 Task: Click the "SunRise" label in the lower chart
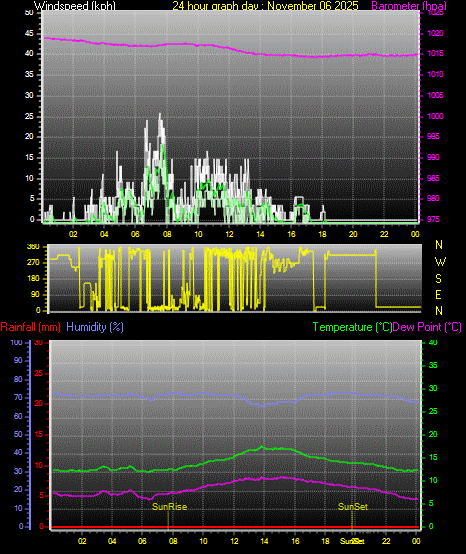point(169,507)
